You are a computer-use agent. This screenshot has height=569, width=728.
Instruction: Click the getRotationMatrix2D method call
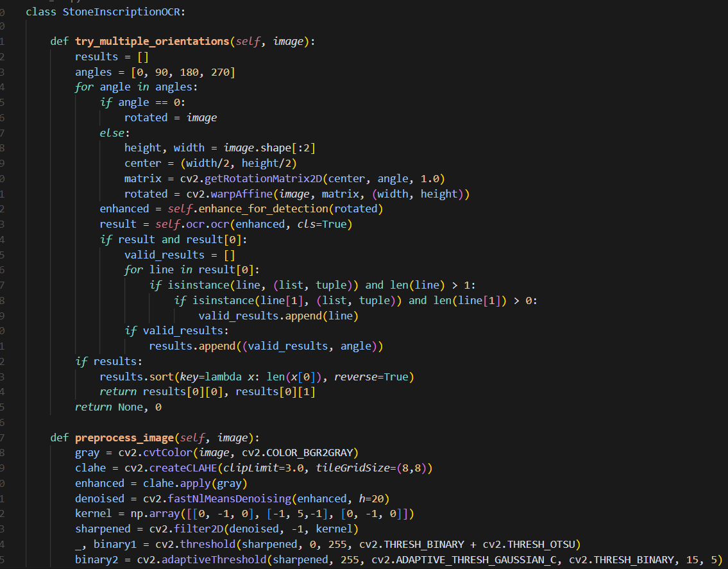263,178
